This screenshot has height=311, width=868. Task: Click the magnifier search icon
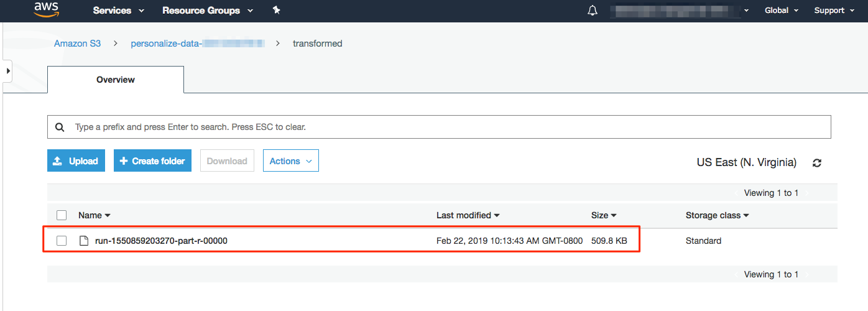tap(60, 127)
